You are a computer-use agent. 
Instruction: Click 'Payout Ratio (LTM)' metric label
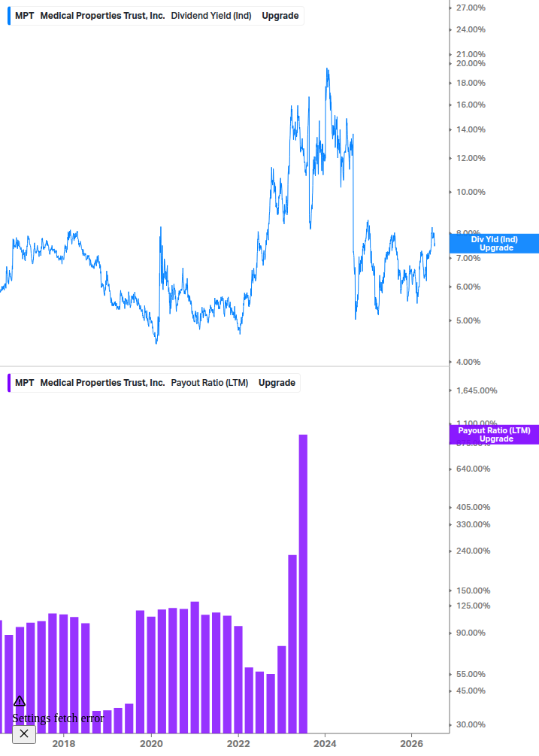click(x=210, y=383)
